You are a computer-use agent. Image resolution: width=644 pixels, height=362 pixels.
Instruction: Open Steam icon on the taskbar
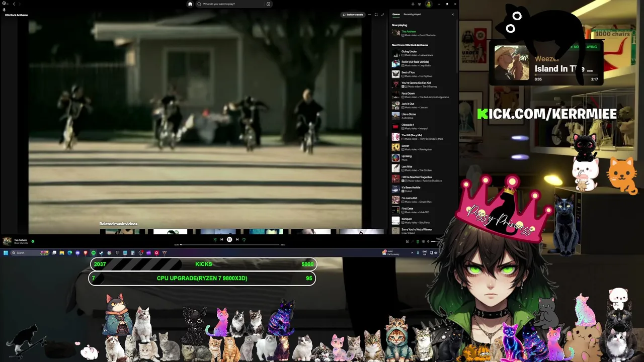pos(101,253)
